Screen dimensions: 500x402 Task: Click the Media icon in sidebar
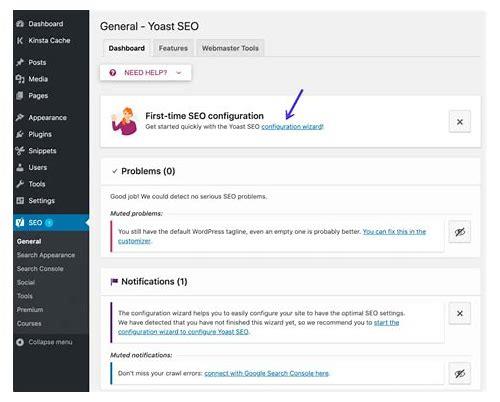pos(20,79)
